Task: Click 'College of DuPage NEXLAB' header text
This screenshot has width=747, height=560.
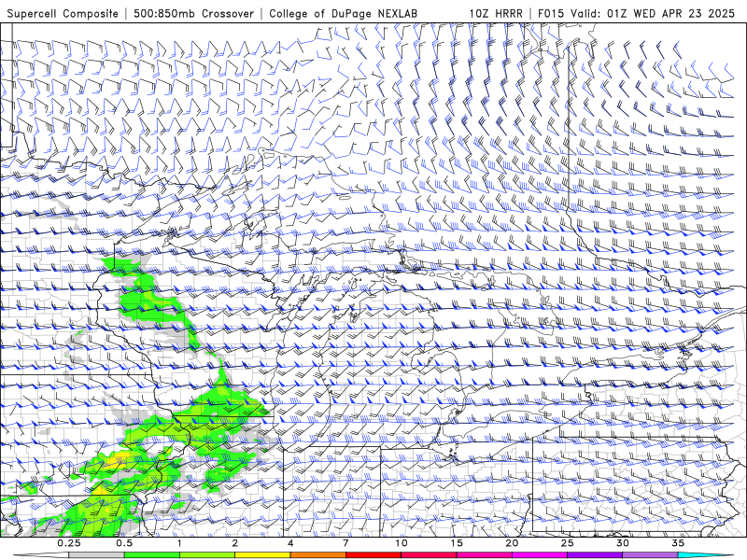Action: tap(343, 13)
